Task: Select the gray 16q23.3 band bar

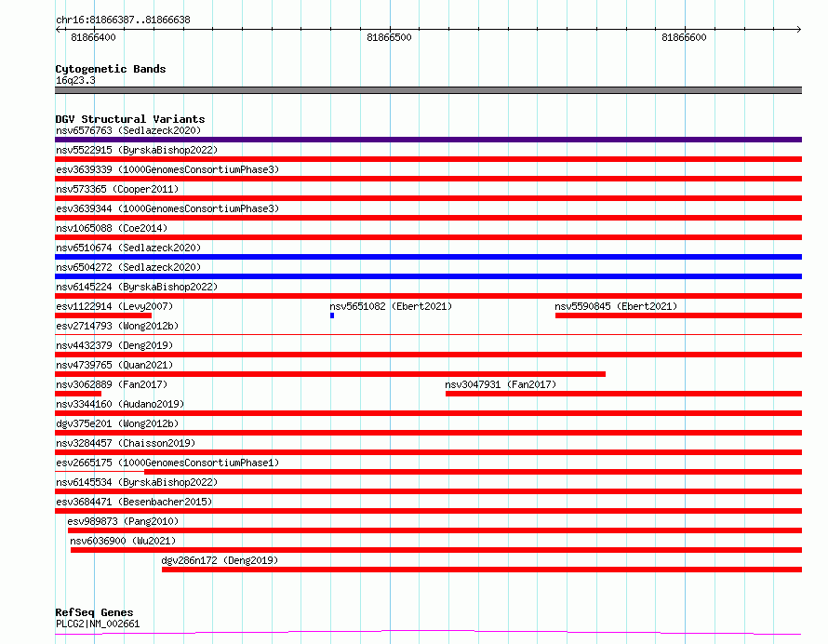Action: (428, 90)
